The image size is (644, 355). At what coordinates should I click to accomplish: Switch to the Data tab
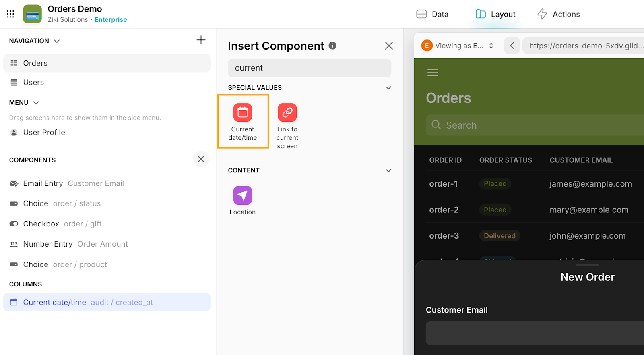[x=432, y=14]
